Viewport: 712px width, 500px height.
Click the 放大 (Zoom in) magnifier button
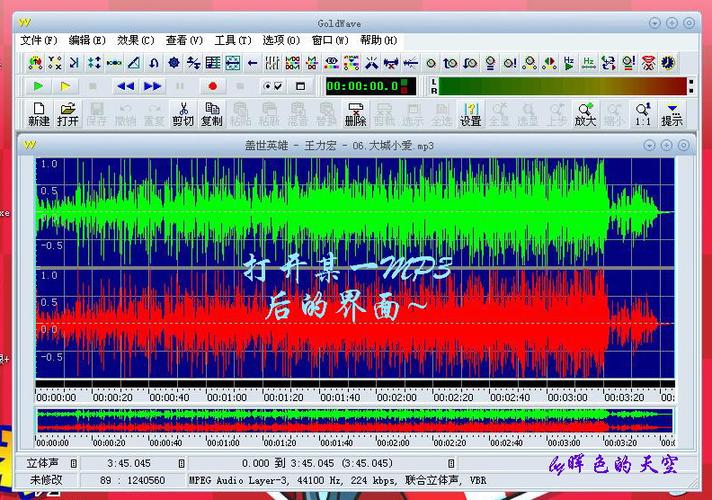click(585, 114)
